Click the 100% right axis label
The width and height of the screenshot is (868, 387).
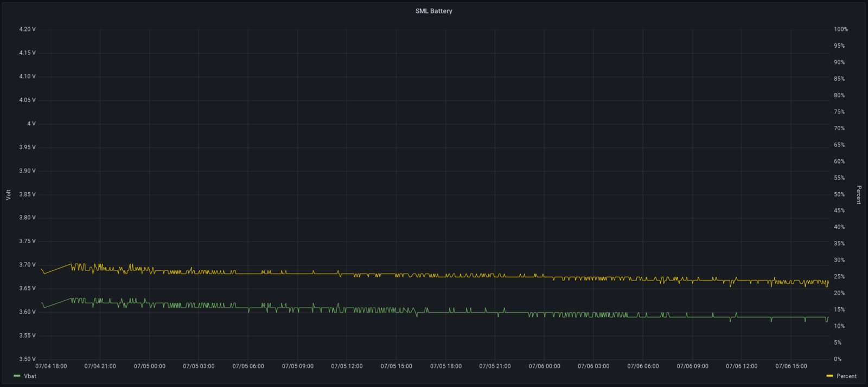pos(841,29)
